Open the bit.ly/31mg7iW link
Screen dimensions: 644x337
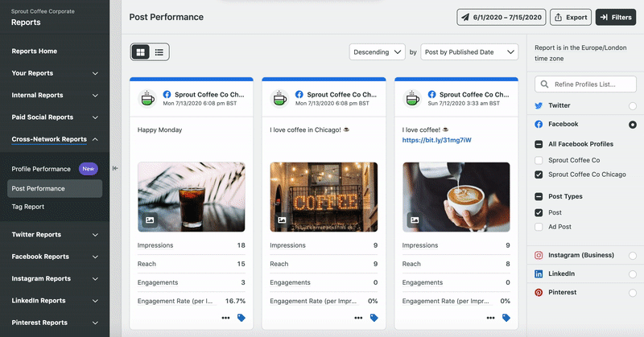click(x=436, y=140)
